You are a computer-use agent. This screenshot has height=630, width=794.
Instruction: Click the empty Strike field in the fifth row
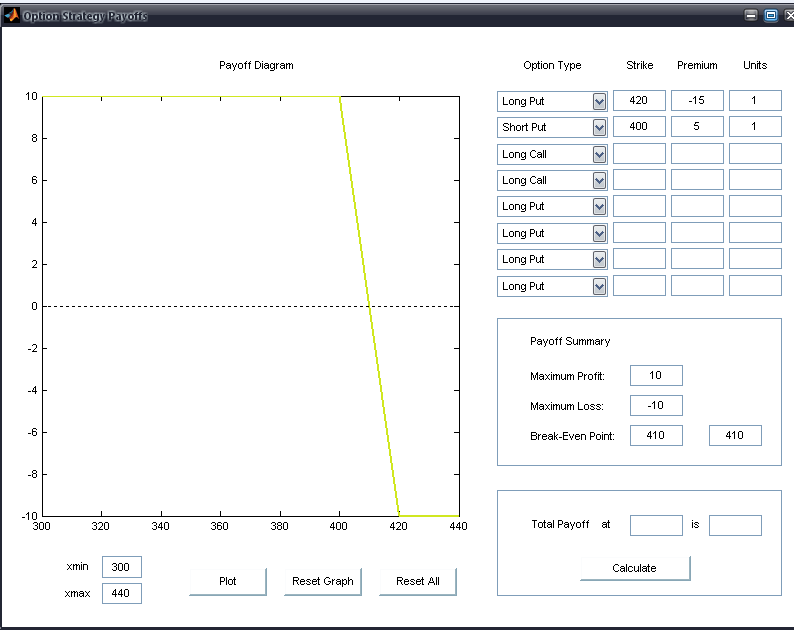(x=639, y=206)
